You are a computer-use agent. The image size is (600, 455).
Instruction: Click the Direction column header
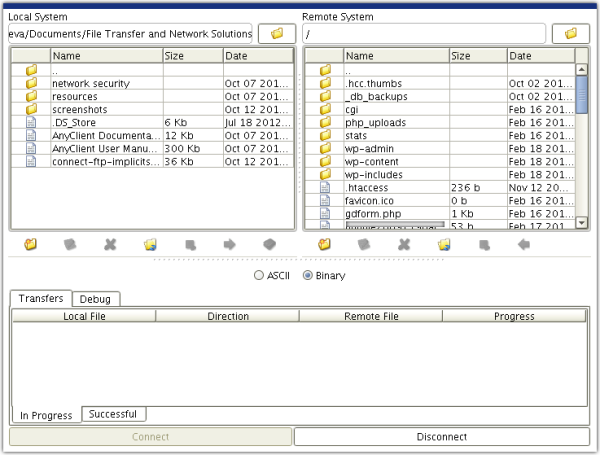(228, 316)
